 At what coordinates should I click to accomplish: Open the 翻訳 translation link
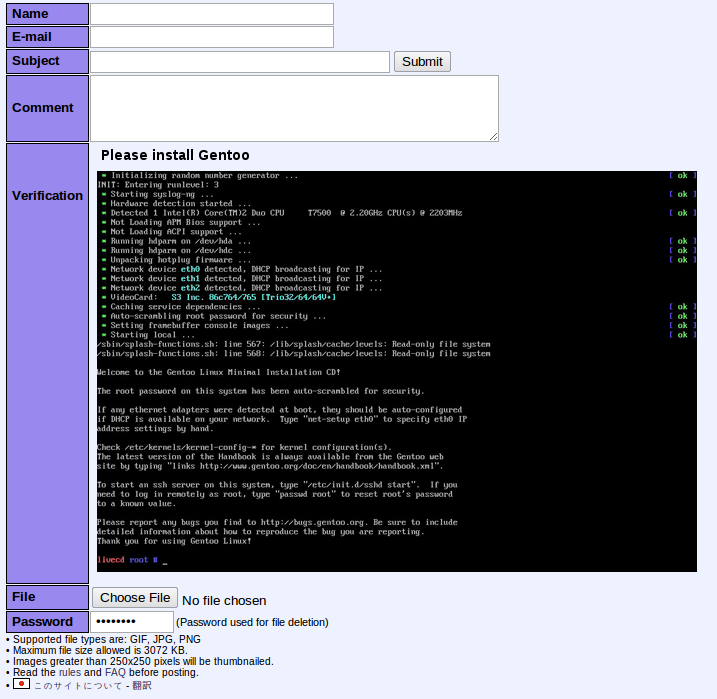coord(142,686)
